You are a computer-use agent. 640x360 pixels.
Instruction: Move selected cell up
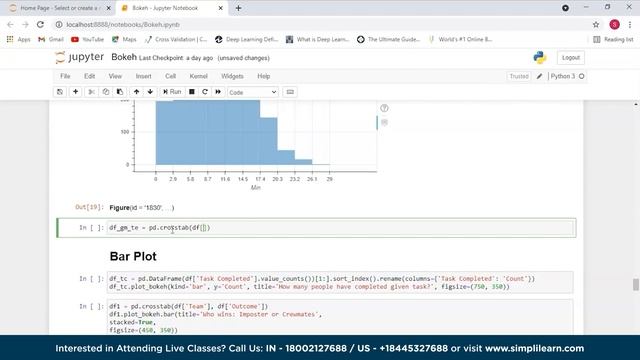pos(137,92)
